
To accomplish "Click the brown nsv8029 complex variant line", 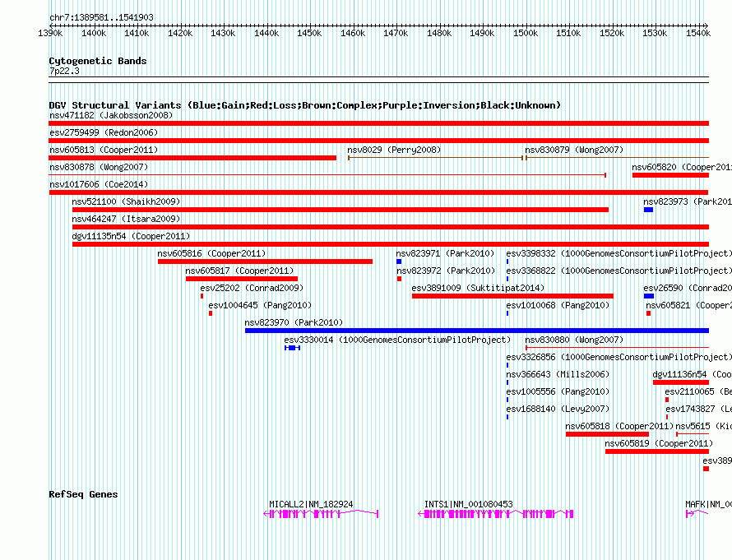I will coord(435,158).
